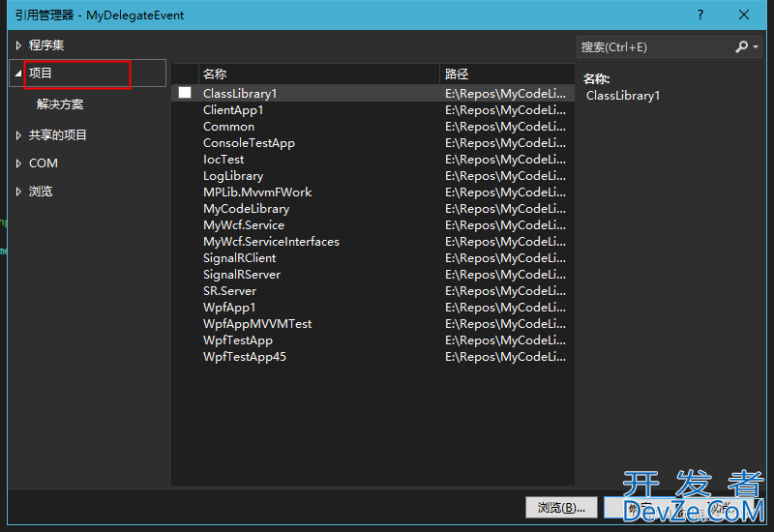The width and height of the screenshot is (774, 532).
Task: Select the 解决方案 sub-item
Action: click(x=60, y=104)
